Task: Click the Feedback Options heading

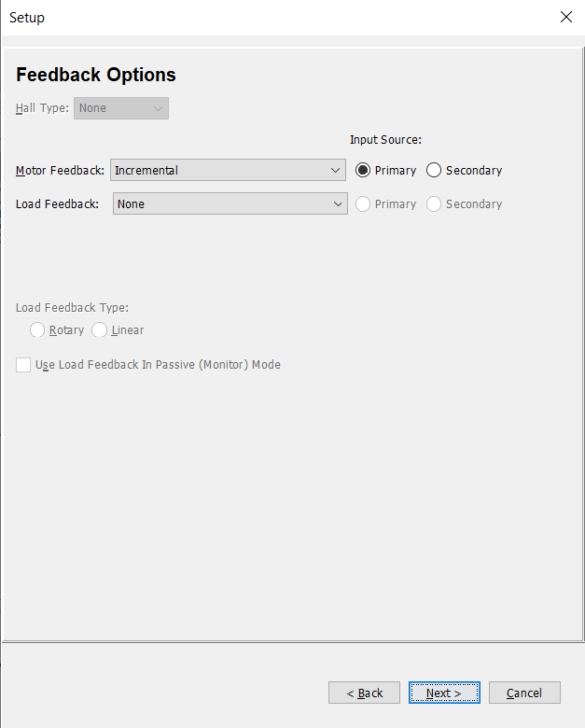Action: (x=96, y=75)
